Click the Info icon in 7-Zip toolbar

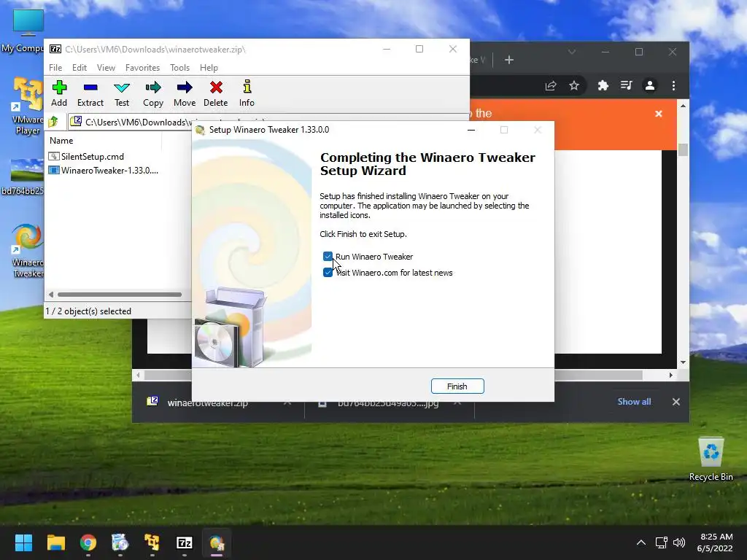pyautogui.click(x=247, y=93)
